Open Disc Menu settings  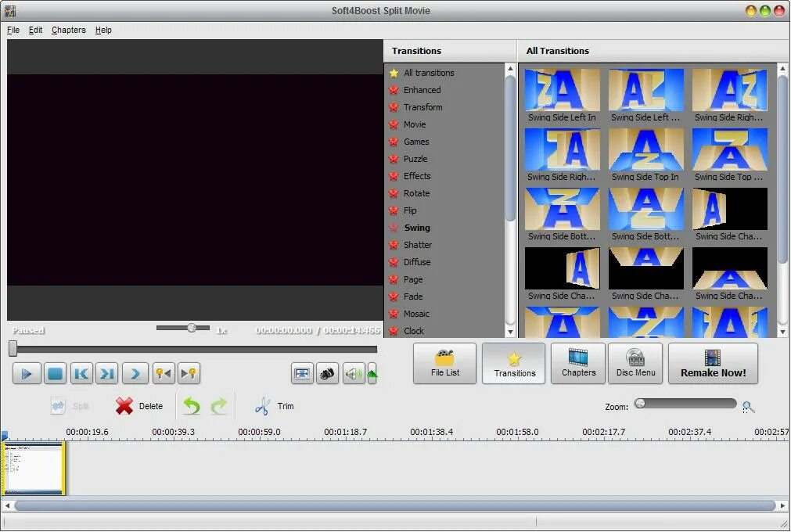click(x=635, y=364)
